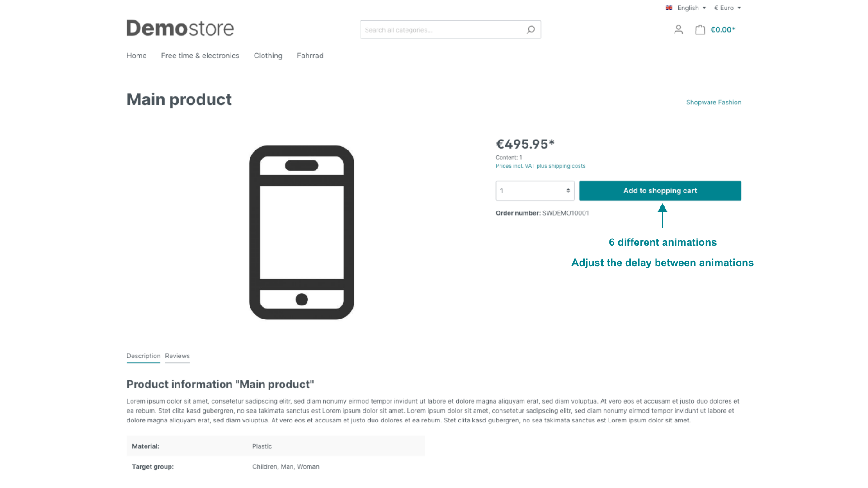Open the Shopware Fashion manufacturer link
Image resolution: width=868 pixels, height=488 pixels.
[713, 103]
